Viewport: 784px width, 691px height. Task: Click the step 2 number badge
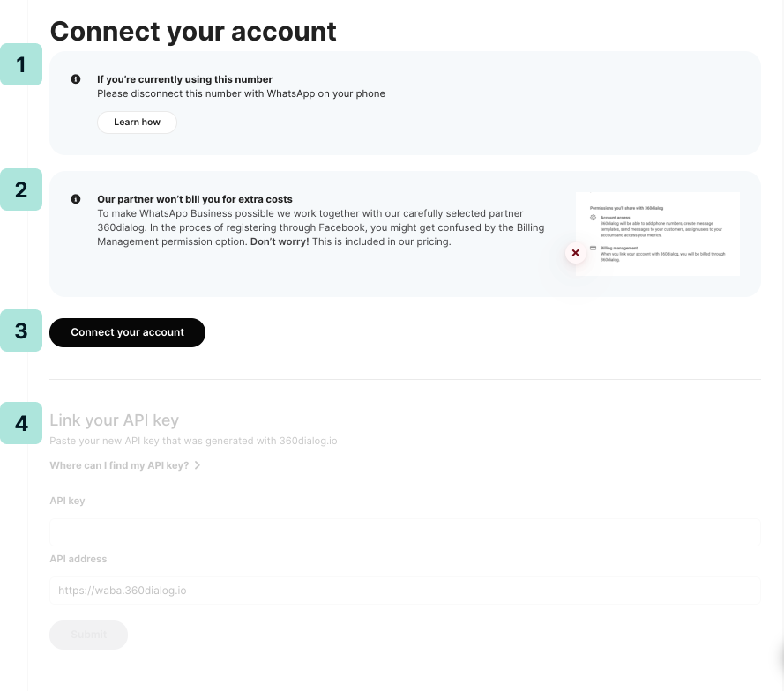(x=21, y=189)
